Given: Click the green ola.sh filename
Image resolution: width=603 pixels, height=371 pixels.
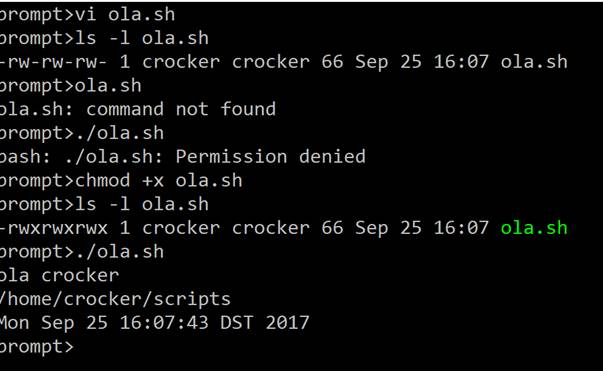Looking at the screenshot, I should [x=534, y=228].
